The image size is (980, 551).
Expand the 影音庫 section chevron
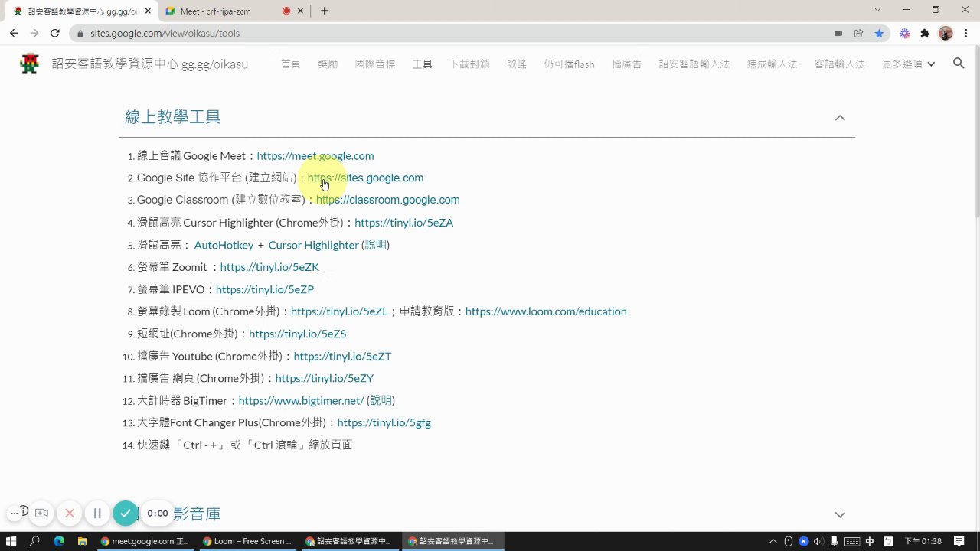(x=840, y=514)
